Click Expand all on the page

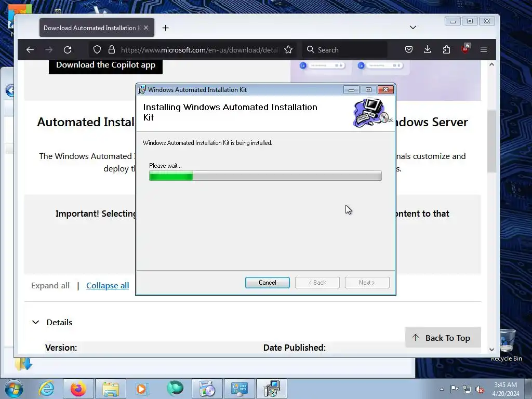point(50,286)
